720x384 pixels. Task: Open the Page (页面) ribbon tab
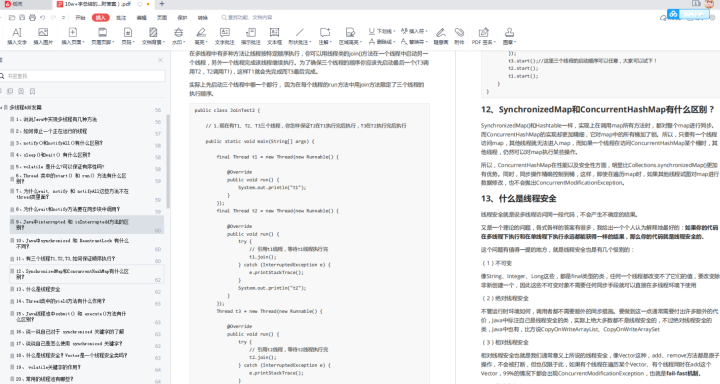pos(162,17)
